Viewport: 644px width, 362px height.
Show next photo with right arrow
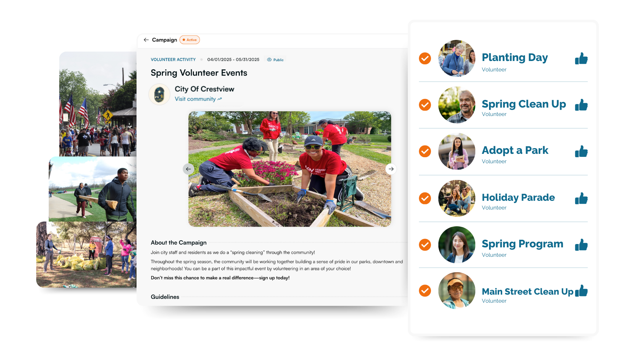click(391, 169)
